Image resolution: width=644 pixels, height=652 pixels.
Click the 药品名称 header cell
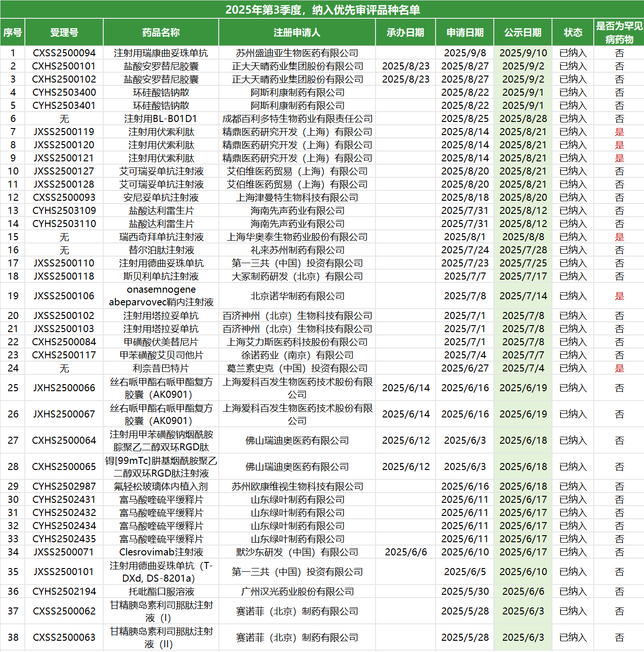161,32
